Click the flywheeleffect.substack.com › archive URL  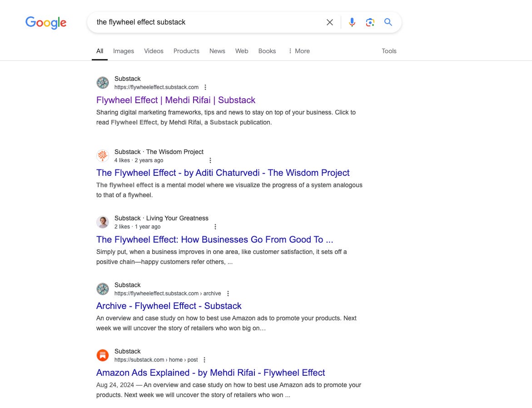pos(168,293)
